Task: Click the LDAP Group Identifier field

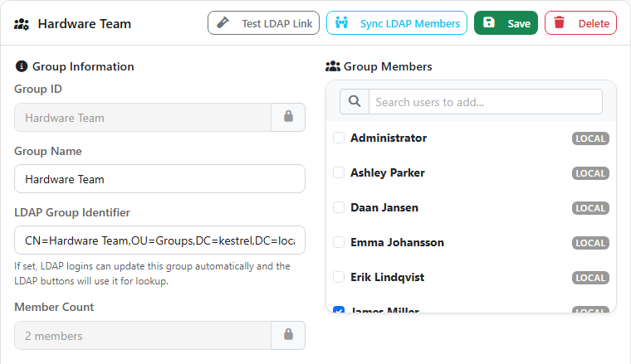Action: pos(159,240)
